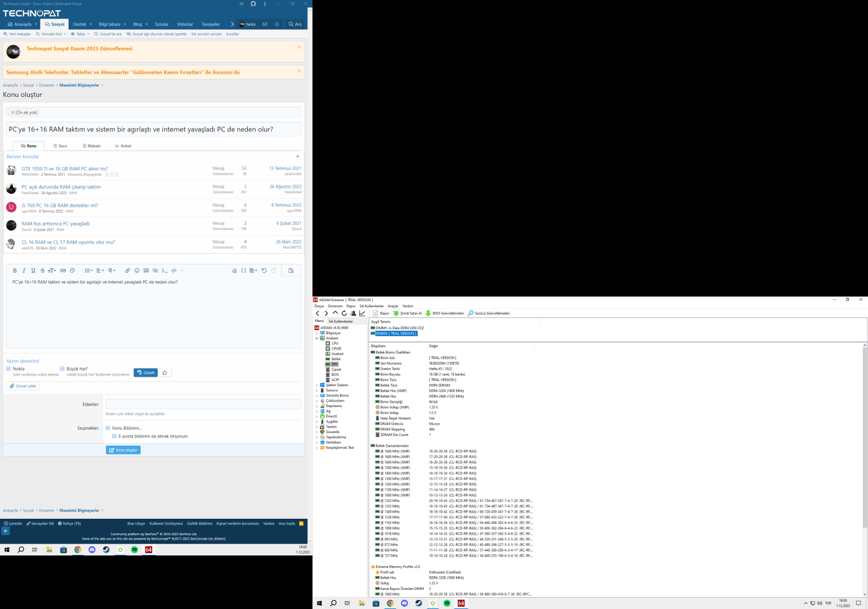Open the Sürücü Güncellemeleri toolbar item
Screen dimensions: 868x609
[489, 314]
